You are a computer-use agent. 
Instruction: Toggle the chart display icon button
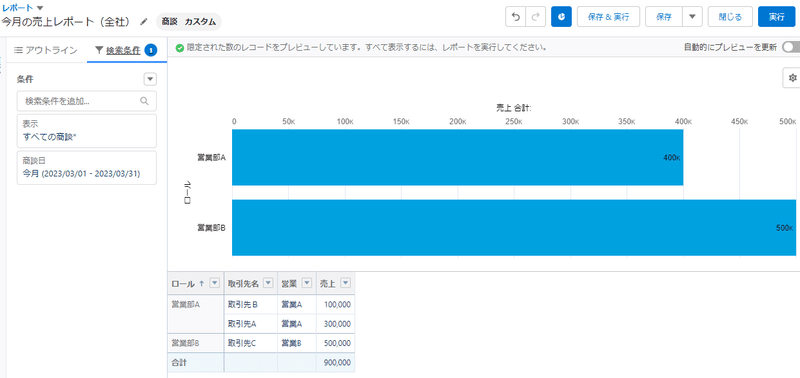561,17
